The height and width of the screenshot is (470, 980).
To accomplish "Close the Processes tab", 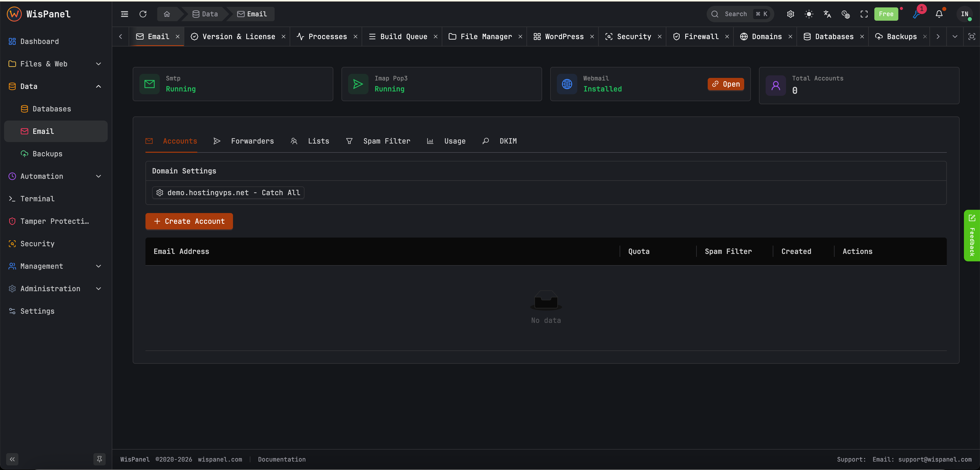I will 355,37.
